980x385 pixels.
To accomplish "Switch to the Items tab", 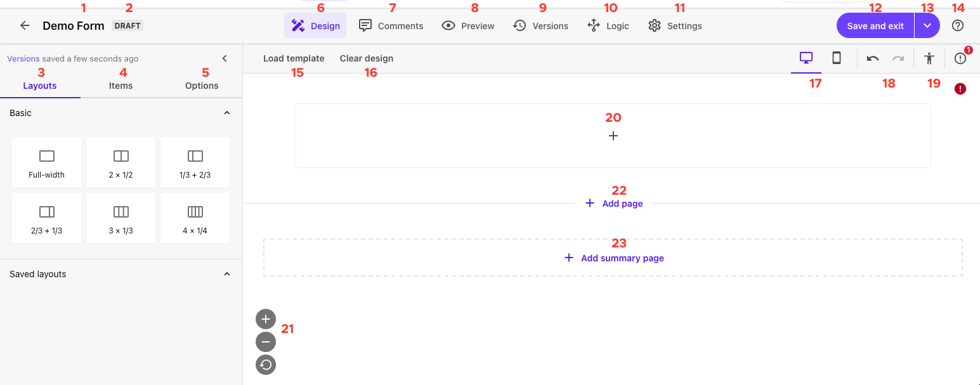I will 121,85.
